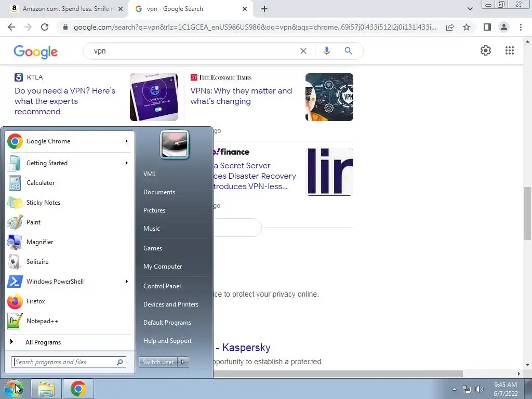Launch Notepad++ from Start menu
532x399 pixels.
(x=69, y=321)
